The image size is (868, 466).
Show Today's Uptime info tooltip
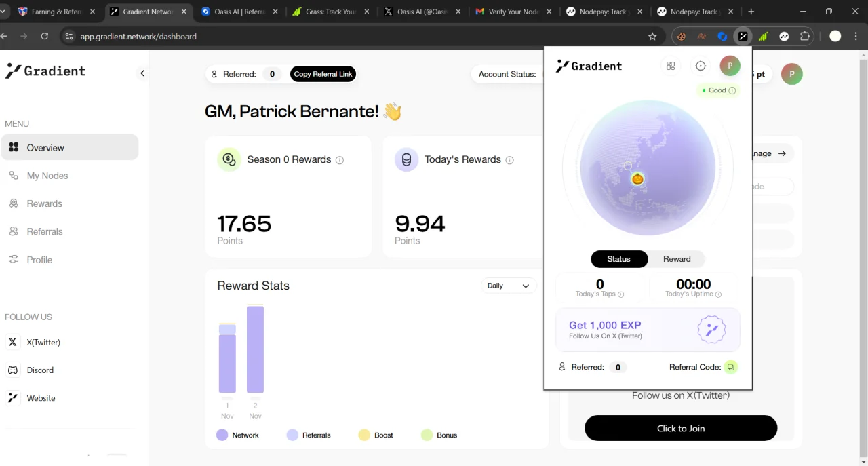718,294
